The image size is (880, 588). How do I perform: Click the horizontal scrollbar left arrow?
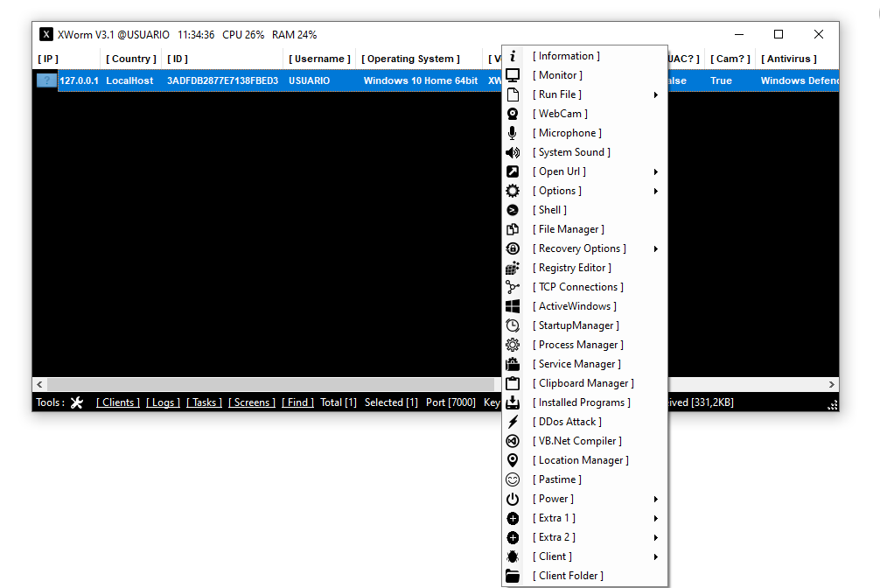39,385
